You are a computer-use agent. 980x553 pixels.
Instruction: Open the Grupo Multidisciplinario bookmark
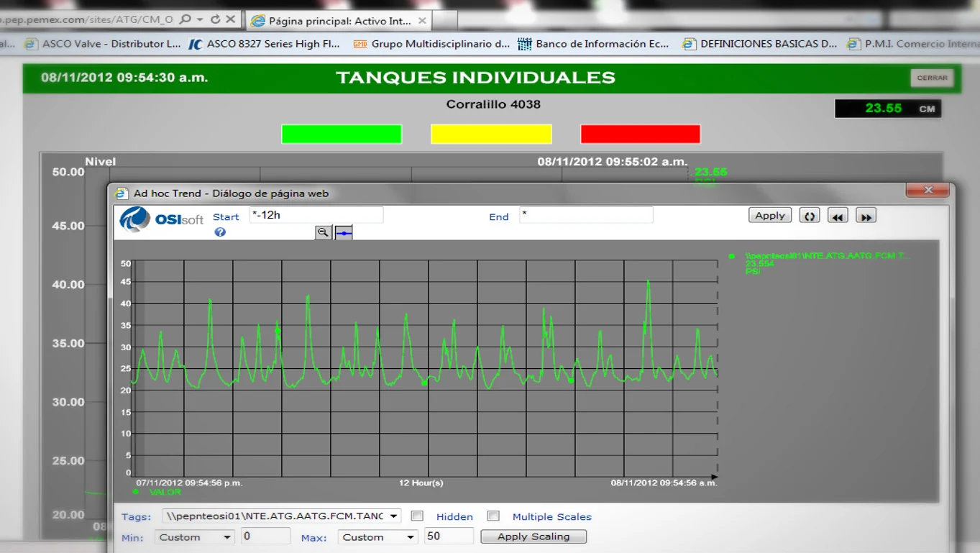tap(431, 44)
